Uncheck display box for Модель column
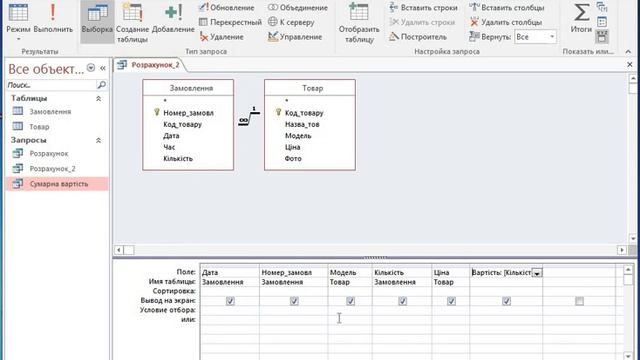 pos(350,301)
